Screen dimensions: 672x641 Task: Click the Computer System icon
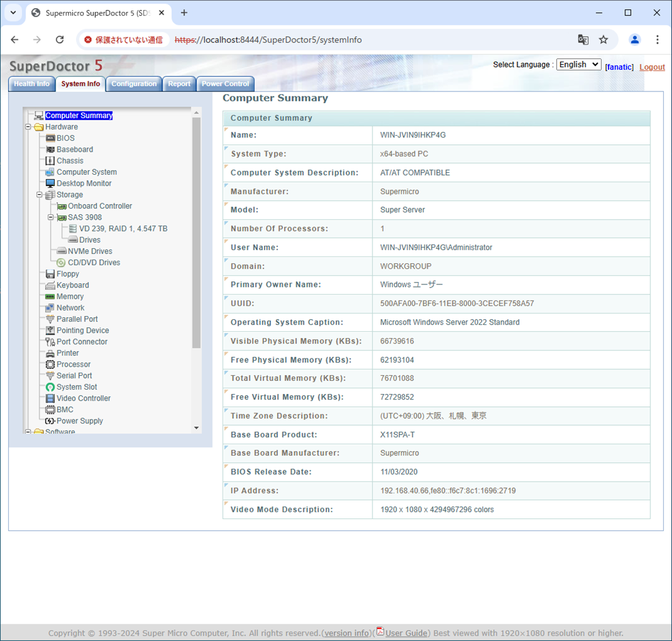tap(50, 172)
